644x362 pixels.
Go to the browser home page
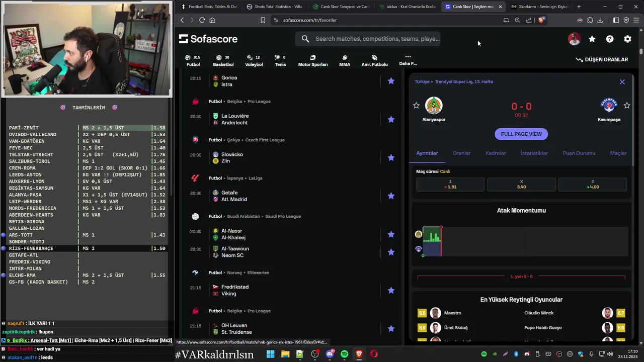(x=212, y=20)
